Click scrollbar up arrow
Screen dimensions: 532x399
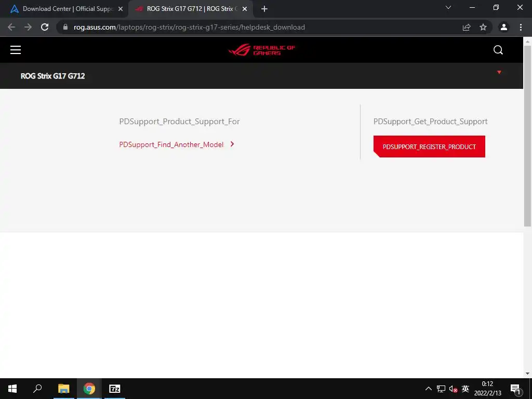(527, 42)
